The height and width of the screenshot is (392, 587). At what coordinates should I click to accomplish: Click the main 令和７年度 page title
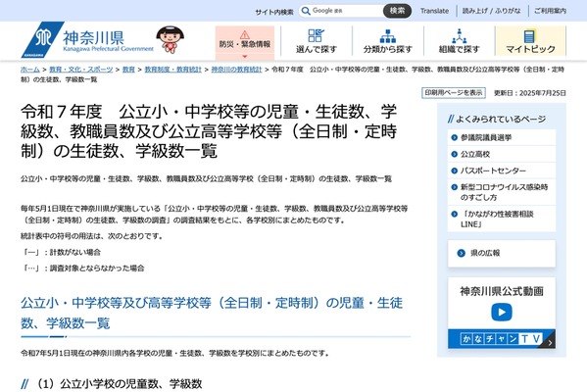pyautogui.click(x=209, y=131)
